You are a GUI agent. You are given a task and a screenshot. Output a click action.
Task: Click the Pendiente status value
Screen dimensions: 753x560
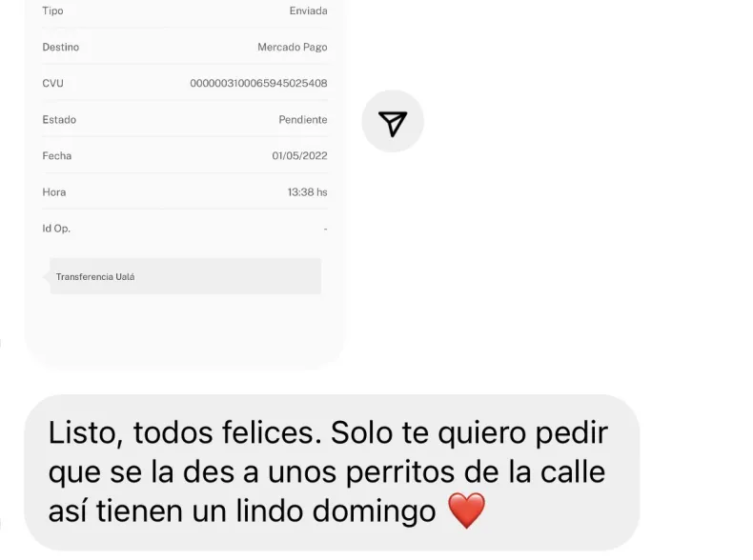[302, 120]
